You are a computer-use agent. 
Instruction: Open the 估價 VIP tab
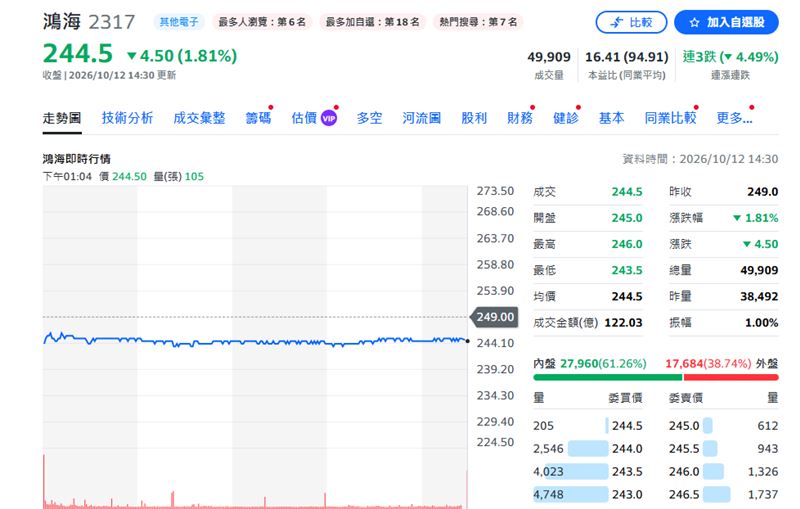pos(314,118)
